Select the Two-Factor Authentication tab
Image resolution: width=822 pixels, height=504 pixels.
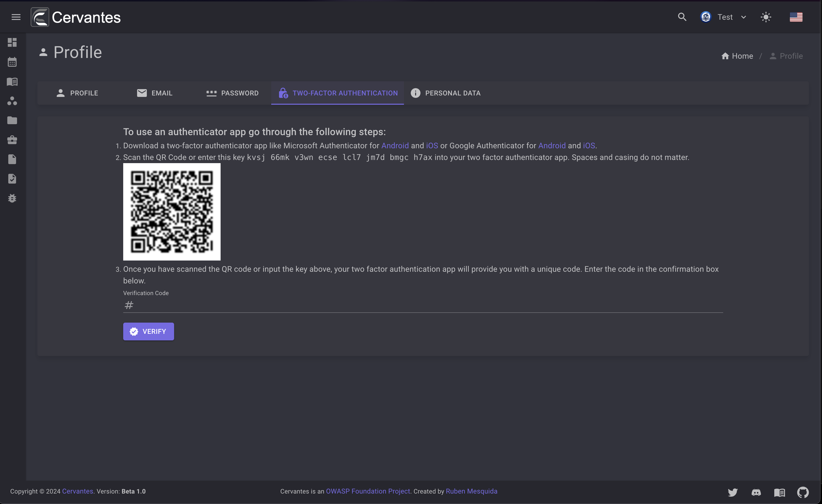click(338, 93)
